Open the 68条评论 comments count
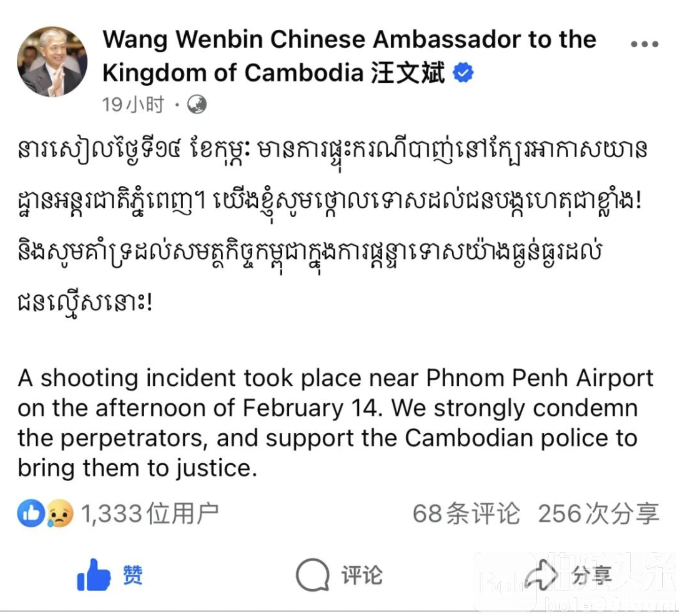679x616 pixels. coord(466,514)
